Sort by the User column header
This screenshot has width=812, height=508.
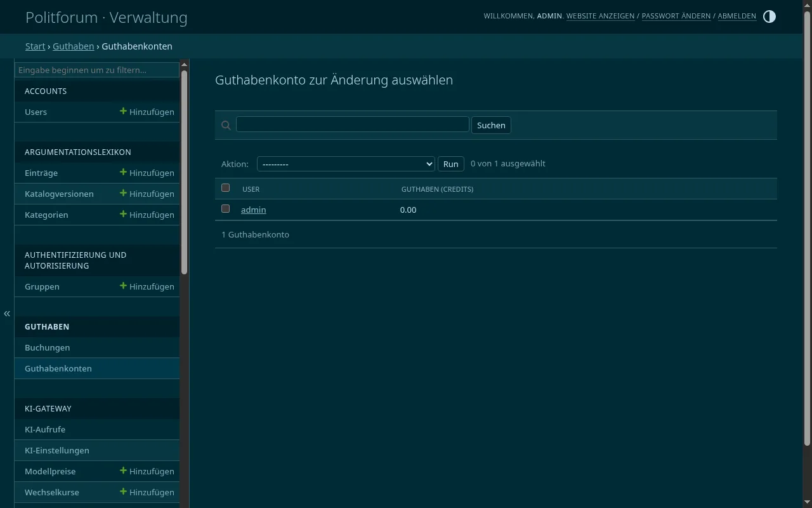(x=251, y=189)
